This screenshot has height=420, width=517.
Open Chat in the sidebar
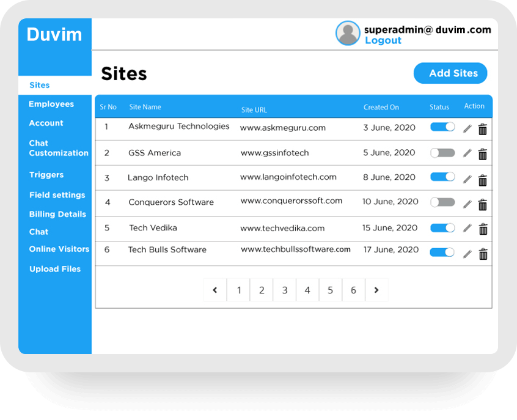pos(38,232)
